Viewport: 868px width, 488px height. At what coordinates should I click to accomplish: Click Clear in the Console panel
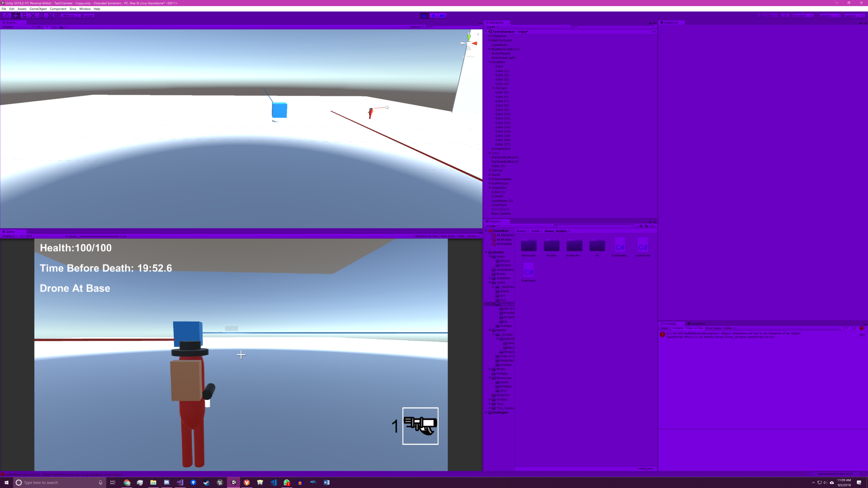point(664,328)
